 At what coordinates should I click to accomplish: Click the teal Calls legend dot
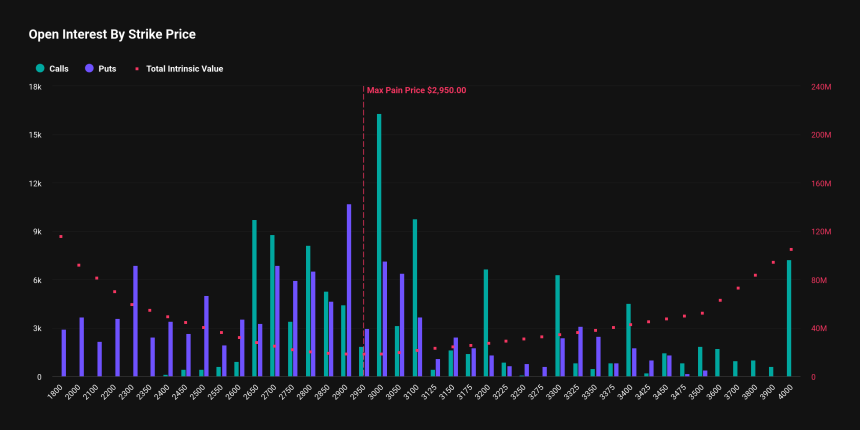point(40,69)
